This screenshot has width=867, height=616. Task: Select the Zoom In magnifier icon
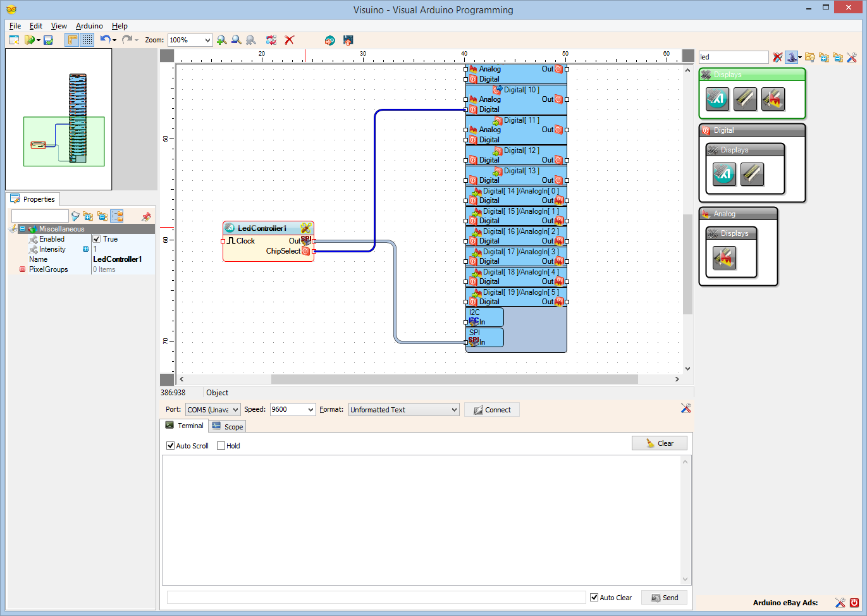(221, 40)
